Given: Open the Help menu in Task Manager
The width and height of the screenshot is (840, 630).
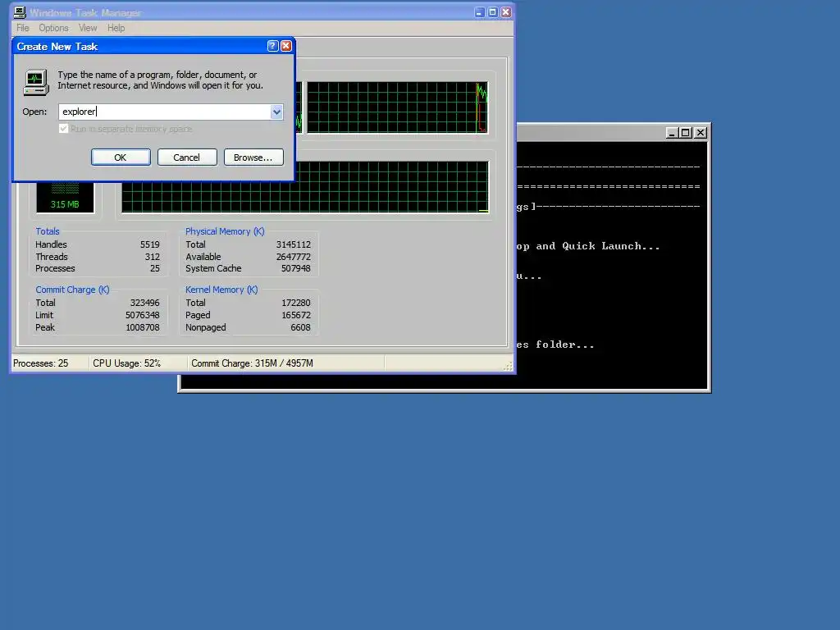Looking at the screenshot, I should 116,28.
